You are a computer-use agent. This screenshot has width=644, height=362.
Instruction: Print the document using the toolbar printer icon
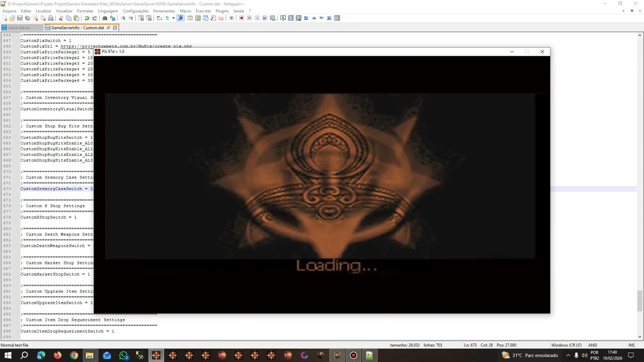pyautogui.click(x=51, y=18)
